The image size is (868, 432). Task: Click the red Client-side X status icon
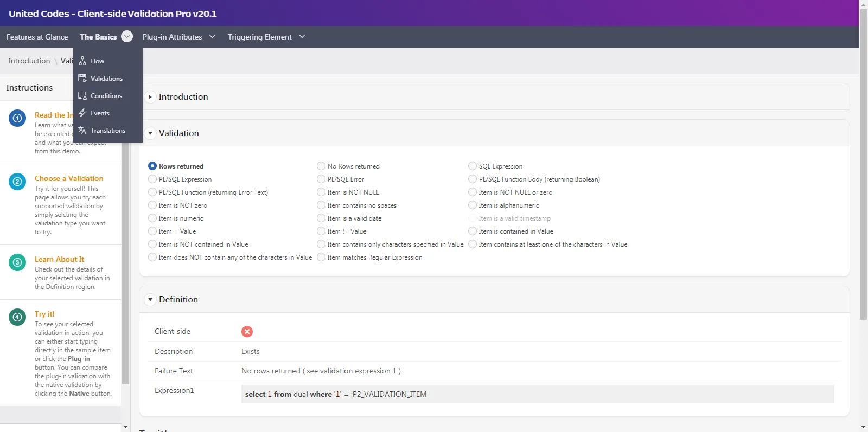pos(247,332)
